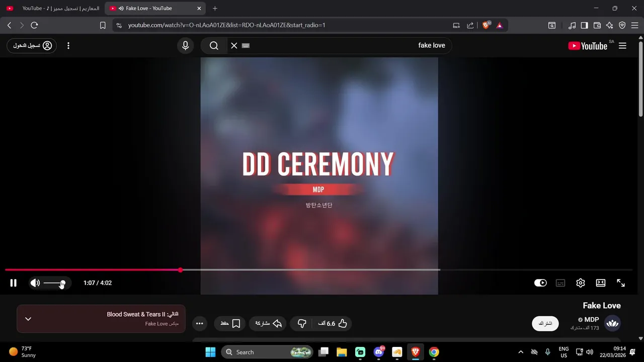Close the Fake Love tab

click(x=199, y=9)
